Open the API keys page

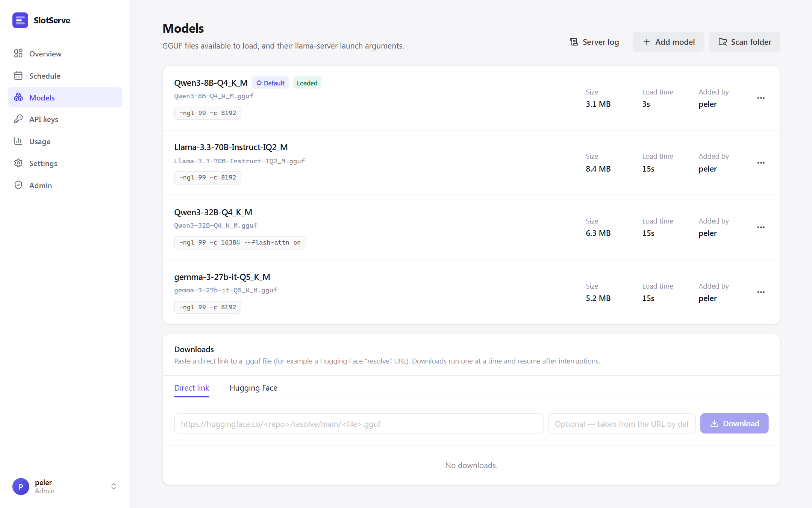[x=65, y=119]
